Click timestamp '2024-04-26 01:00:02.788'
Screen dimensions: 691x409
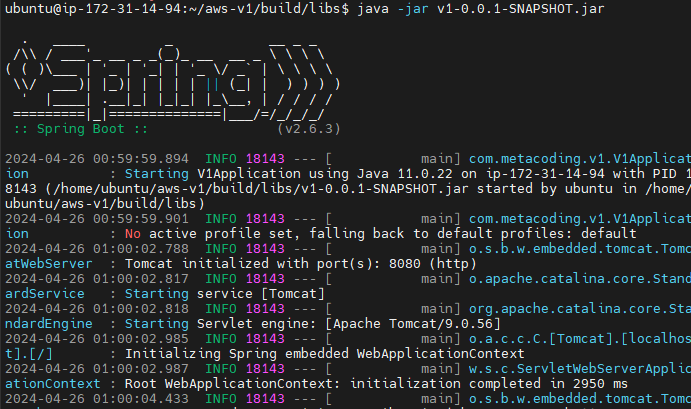97,249
